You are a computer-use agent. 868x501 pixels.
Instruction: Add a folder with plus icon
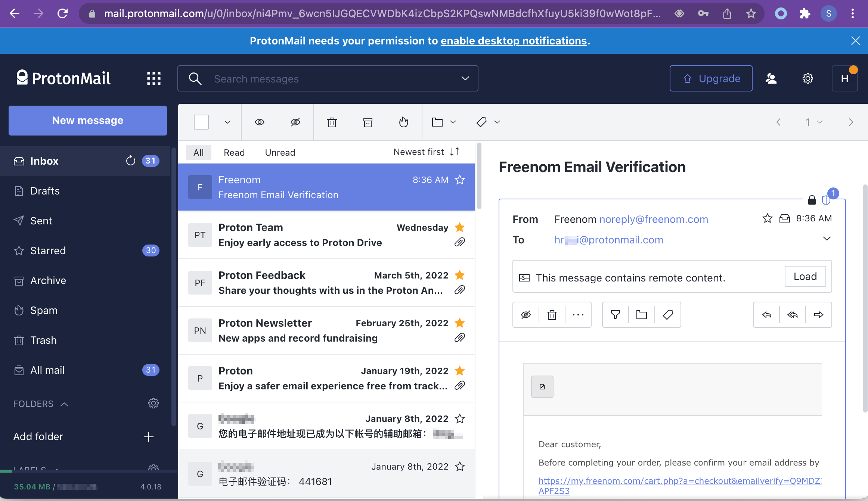[149, 437]
